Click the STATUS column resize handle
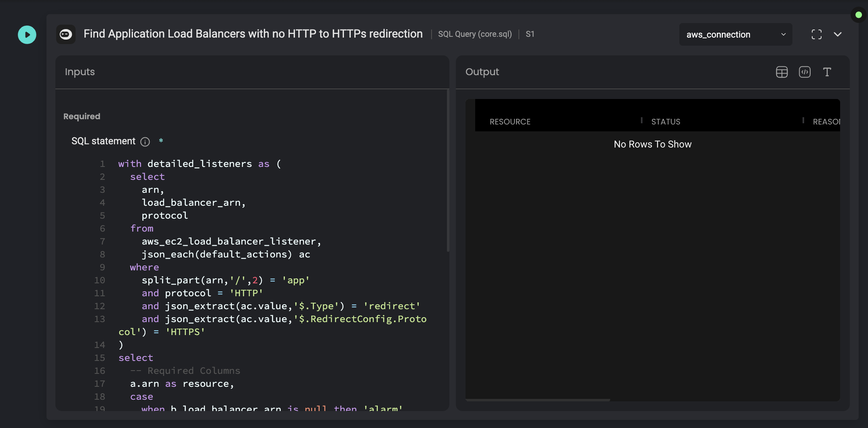Image resolution: width=868 pixels, height=428 pixels. 803,120
